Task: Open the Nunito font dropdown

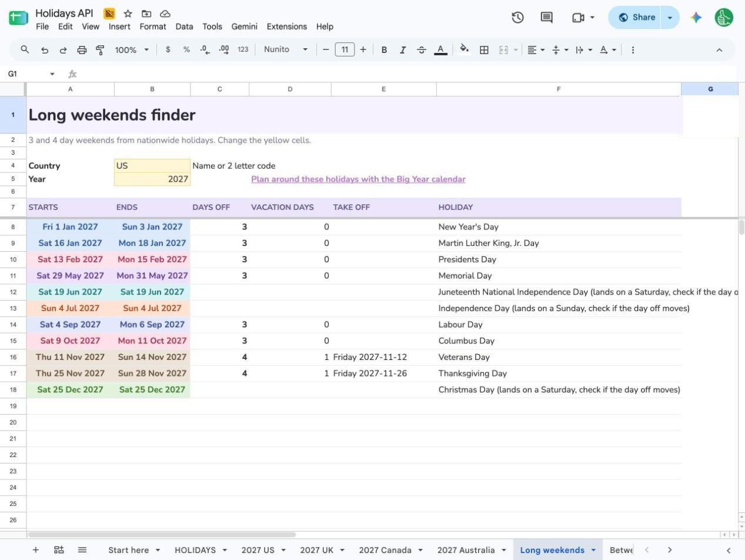Action: (286, 49)
